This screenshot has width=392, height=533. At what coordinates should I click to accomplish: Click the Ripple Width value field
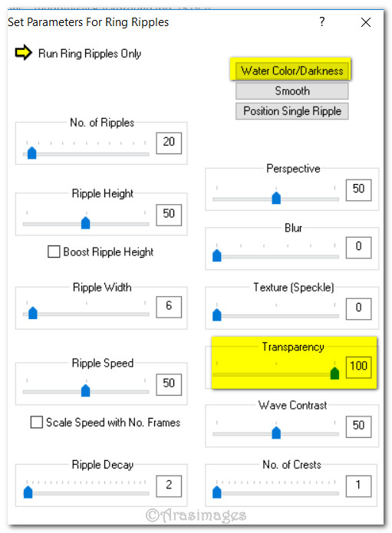[169, 307]
